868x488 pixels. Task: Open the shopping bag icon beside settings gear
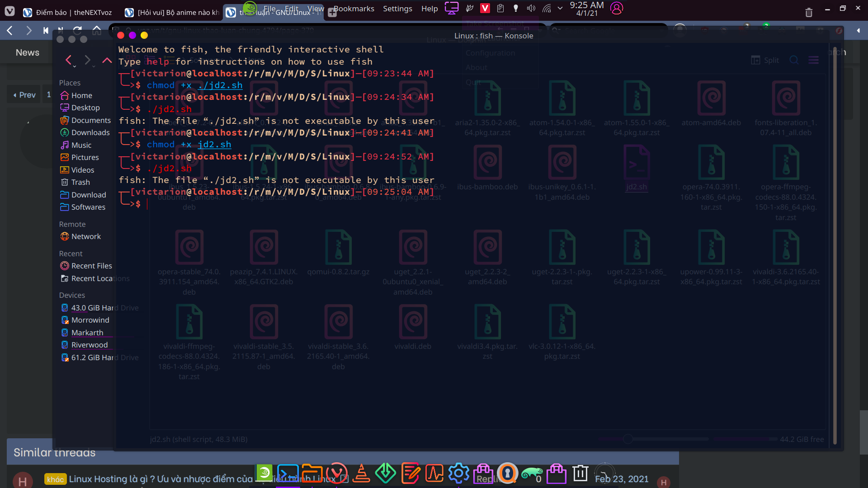(483, 474)
